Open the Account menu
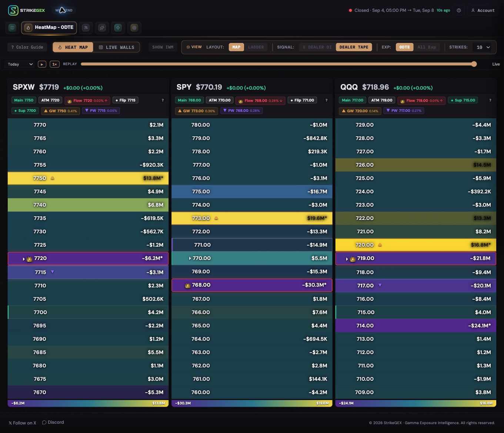Image resolution: width=504 pixels, height=433 pixels. pyautogui.click(x=483, y=10)
